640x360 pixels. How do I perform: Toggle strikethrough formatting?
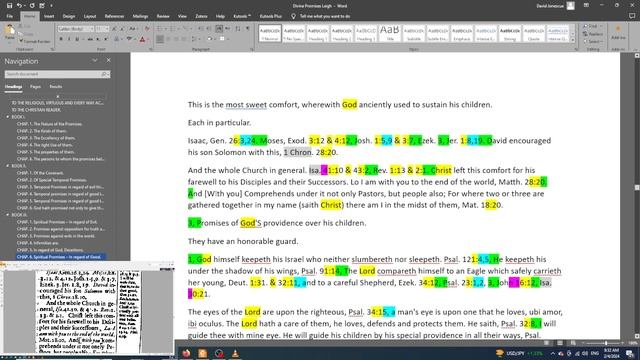90,39
